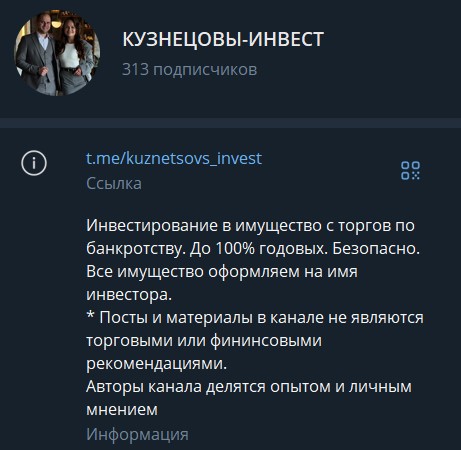
Task: Click the 'До 100% годовых' text
Action: click(x=257, y=249)
